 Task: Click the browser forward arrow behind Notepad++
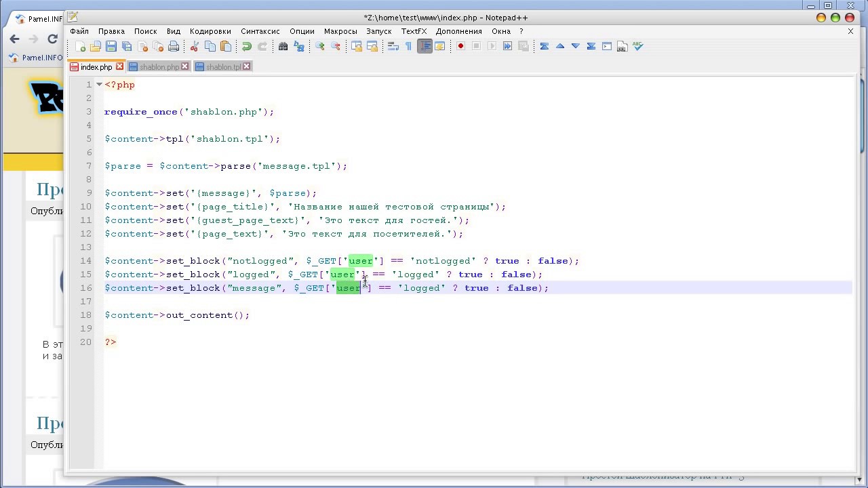(34, 39)
